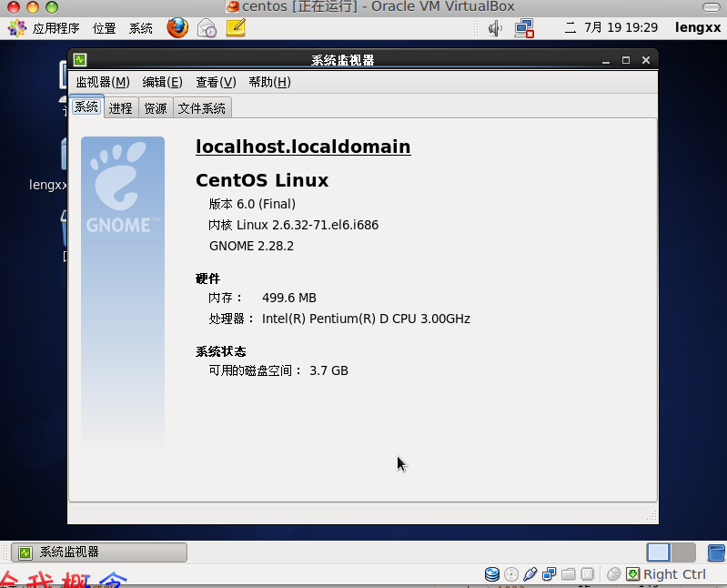Select the 系统 tab
This screenshot has width=727, height=588.
[86, 107]
